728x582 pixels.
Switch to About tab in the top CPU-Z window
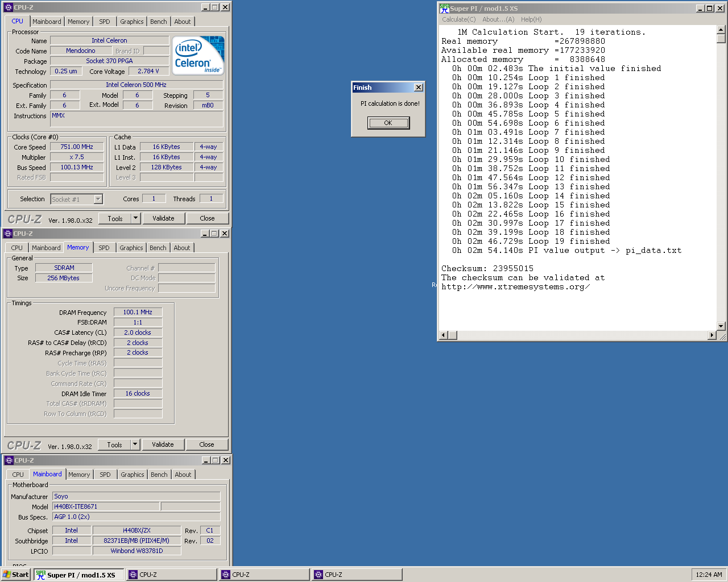click(183, 22)
